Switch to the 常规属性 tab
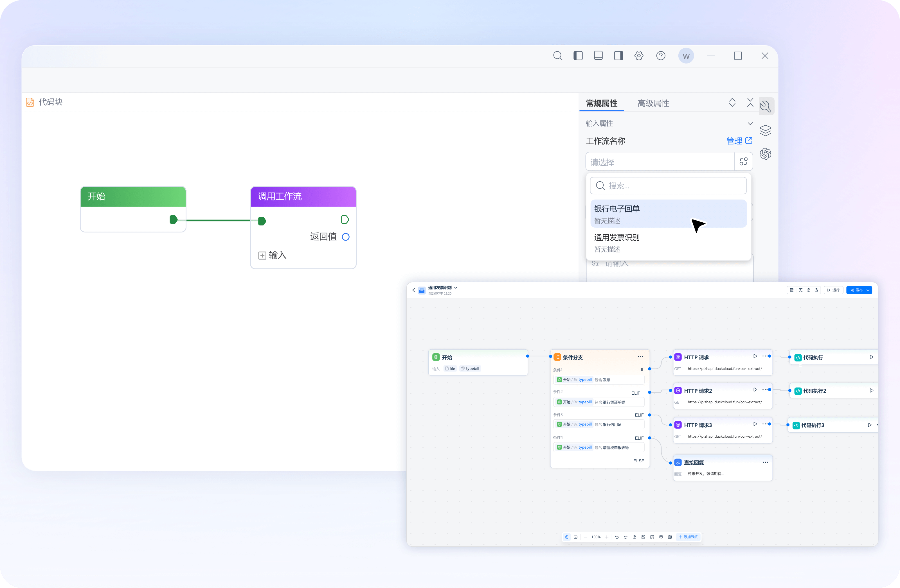 [x=602, y=103]
